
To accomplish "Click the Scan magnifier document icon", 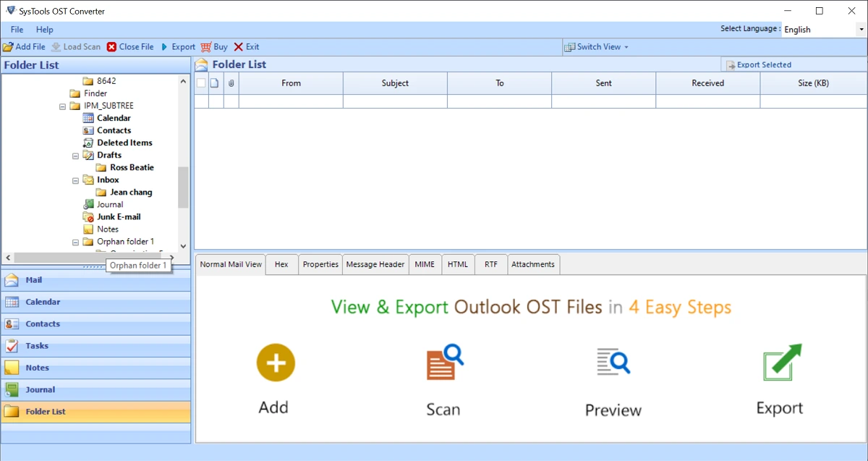I will tap(444, 363).
